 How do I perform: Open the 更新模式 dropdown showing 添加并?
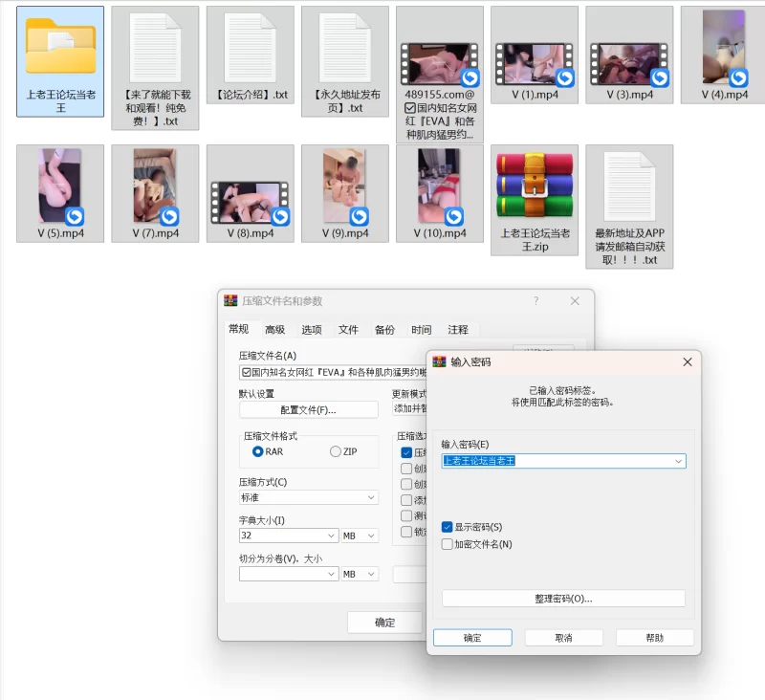click(410, 408)
